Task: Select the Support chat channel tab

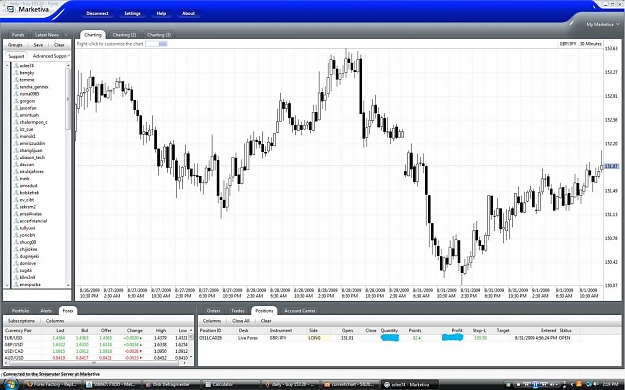Action: pyautogui.click(x=16, y=56)
